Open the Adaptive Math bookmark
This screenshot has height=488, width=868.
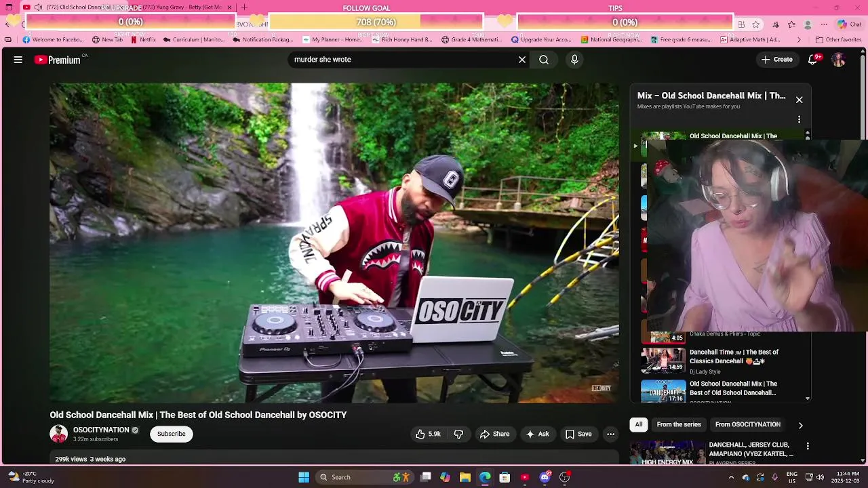click(750, 40)
